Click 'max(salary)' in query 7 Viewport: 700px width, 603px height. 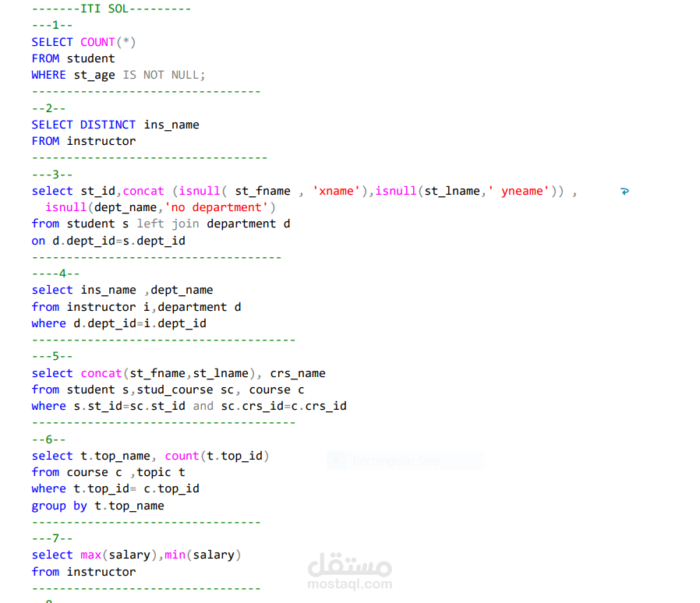tap(118, 555)
